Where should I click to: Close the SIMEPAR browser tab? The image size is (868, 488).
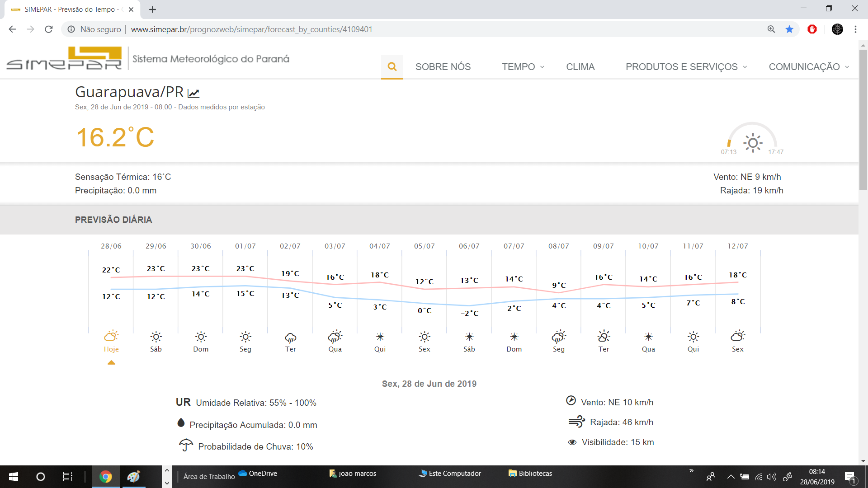coord(131,9)
